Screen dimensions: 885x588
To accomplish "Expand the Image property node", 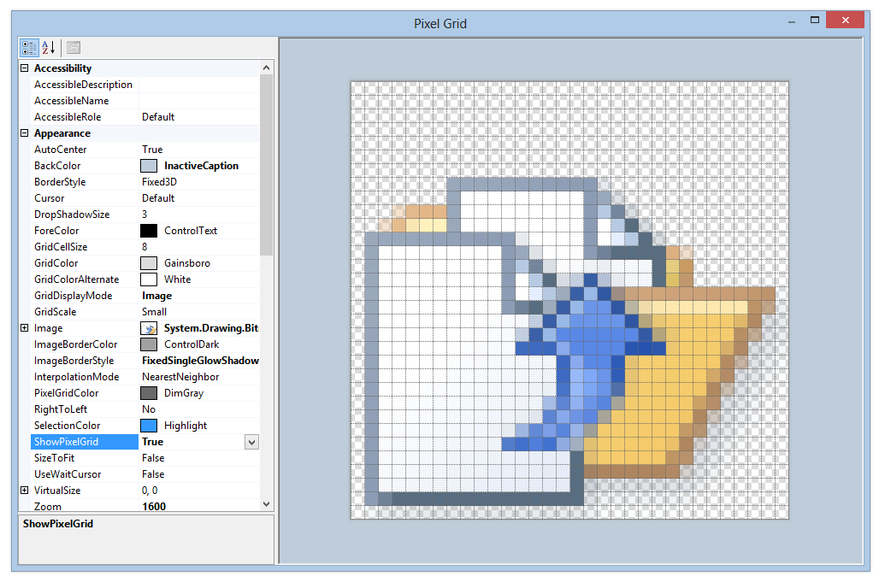I will coord(24,328).
